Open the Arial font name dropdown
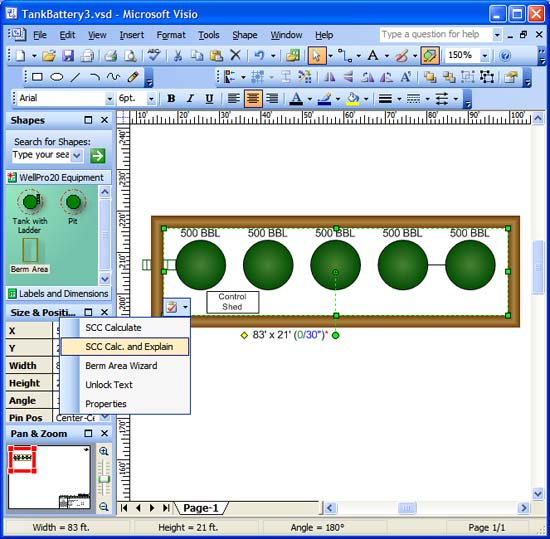The image size is (550, 539). [x=109, y=99]
